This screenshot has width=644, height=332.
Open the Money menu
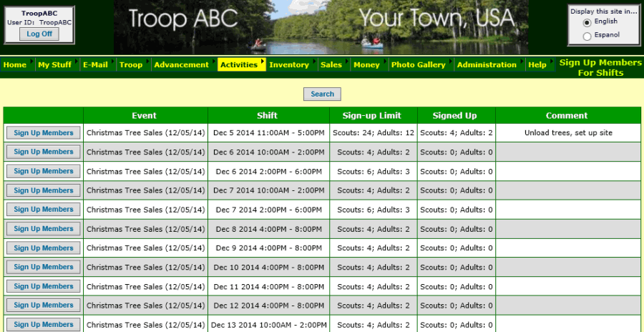tap(369, 64)
